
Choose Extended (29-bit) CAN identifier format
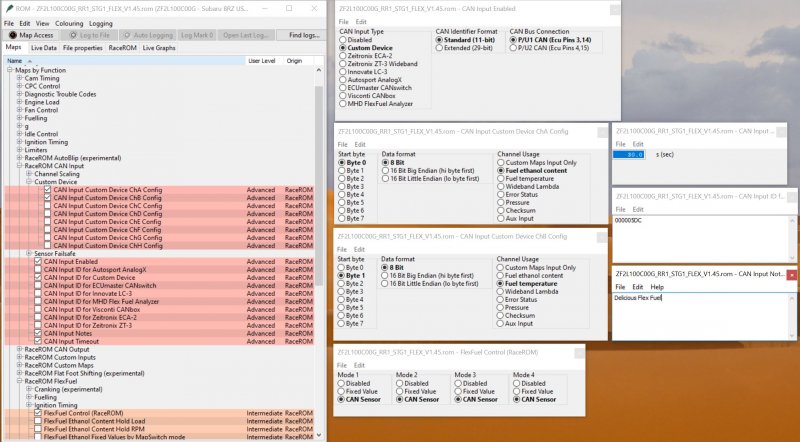tap(441, 49)
